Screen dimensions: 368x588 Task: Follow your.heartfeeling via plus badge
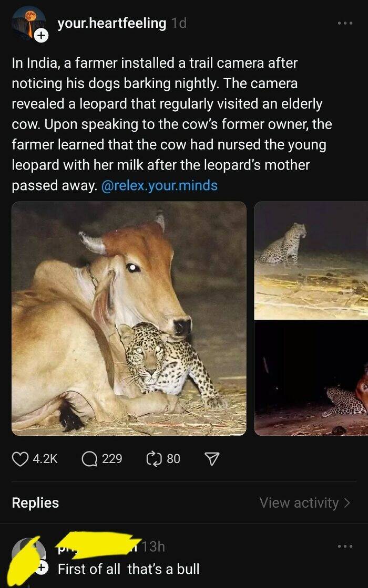(41, 36)
